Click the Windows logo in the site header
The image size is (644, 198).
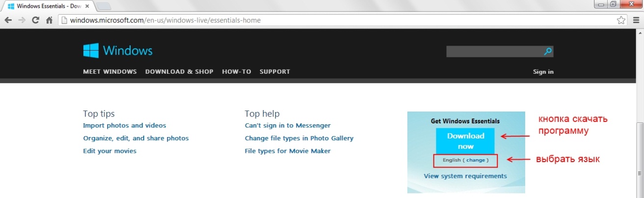tap(91, 51)
